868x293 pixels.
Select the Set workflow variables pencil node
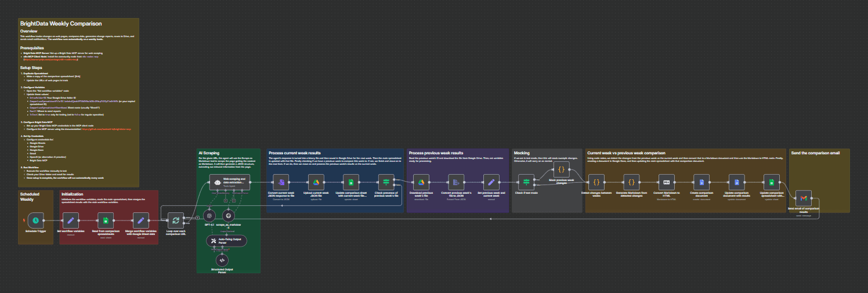(70, 220)
